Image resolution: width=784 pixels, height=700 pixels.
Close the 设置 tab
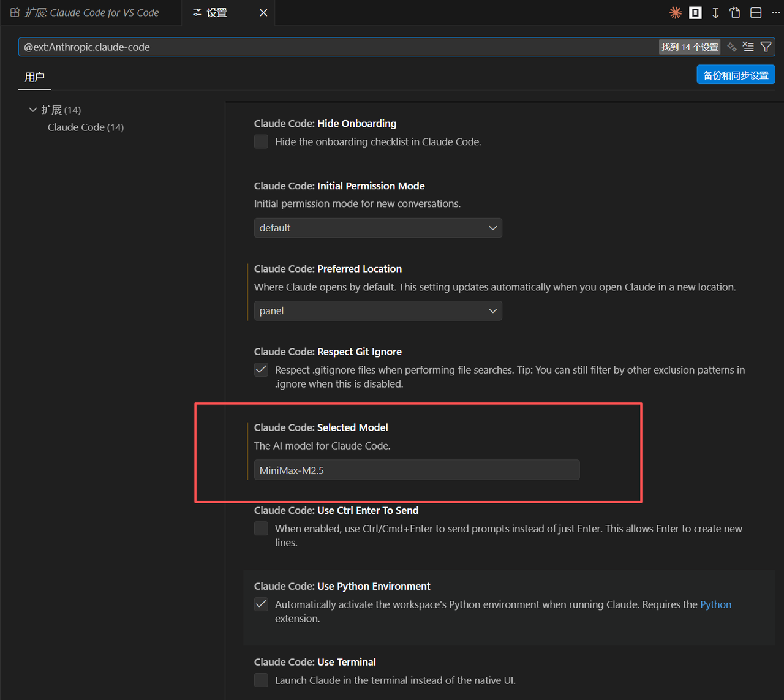click(x=263, y=13)
